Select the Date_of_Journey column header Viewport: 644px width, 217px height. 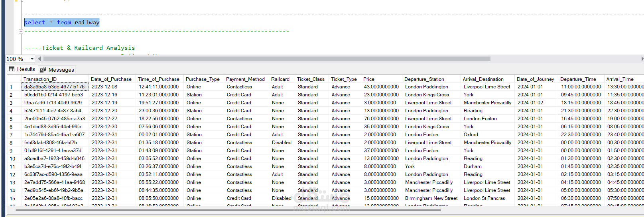(x=536, y=79)
